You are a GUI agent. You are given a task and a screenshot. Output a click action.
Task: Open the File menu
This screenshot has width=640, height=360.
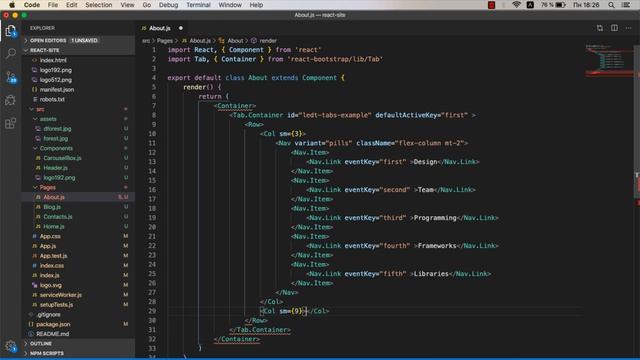pyautogui.click(x=53, y=5)
